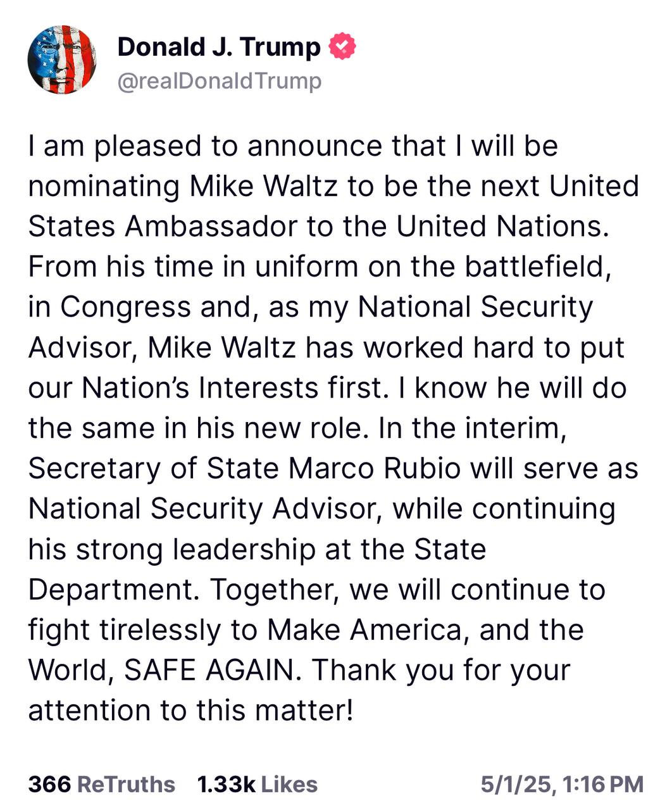Image resolution: width=672 pixels, height=810 pixels.
Task: Click the @realDonaldTrump handle
Action: pyautogui.click(x=220, y=81)
